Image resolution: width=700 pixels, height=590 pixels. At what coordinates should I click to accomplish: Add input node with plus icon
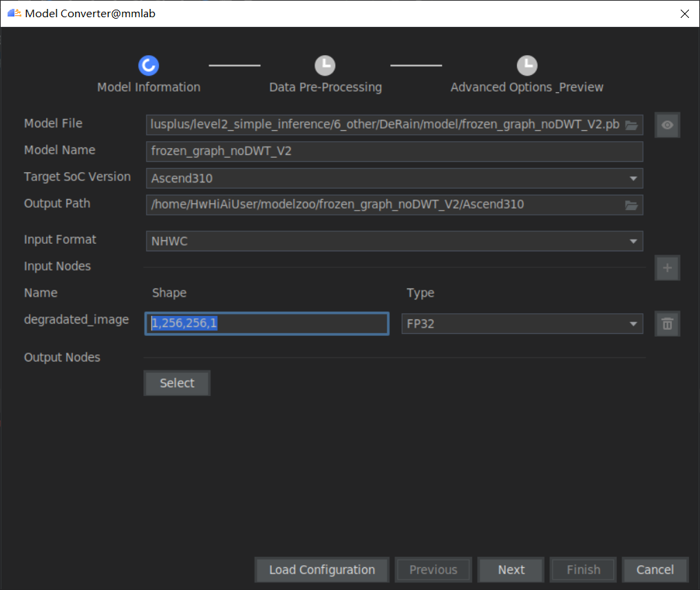pos(667,268)
